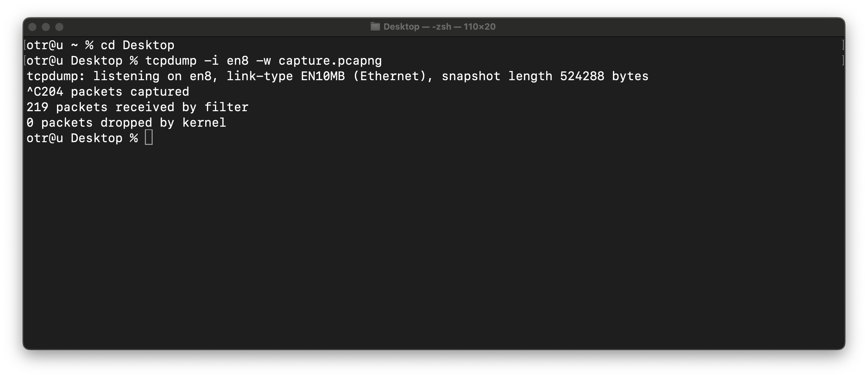The image size is (868, 378).
Task: Click '(Ethernet),' text in tcpdump output
Action: (x=393, y=76)
